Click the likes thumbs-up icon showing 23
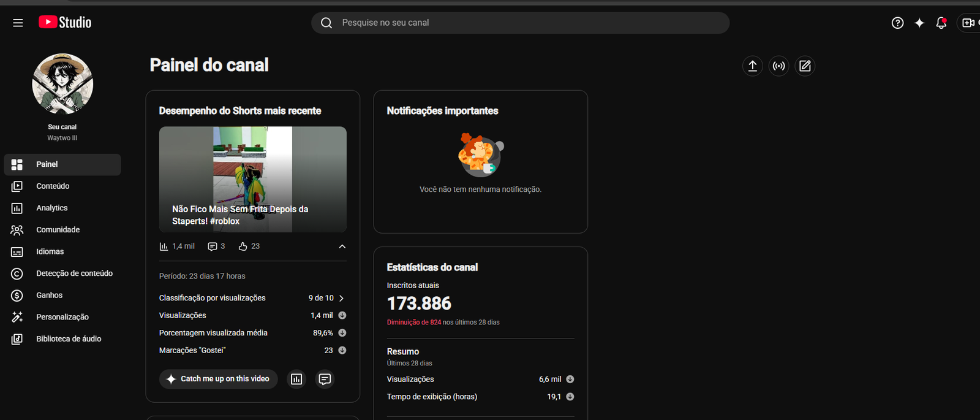980x420 pixels. pos(243,246)
